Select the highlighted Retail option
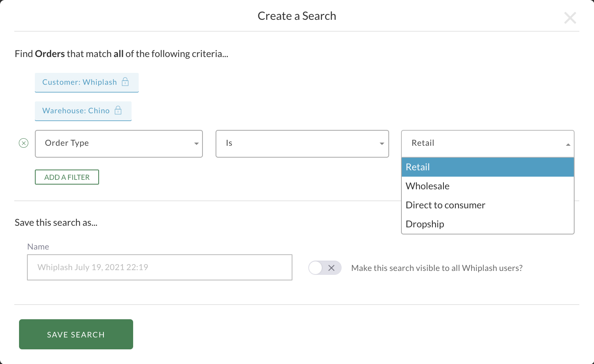The width and height of the screenshot is (594, 364). pyautogui.click(x=417, y=167)
